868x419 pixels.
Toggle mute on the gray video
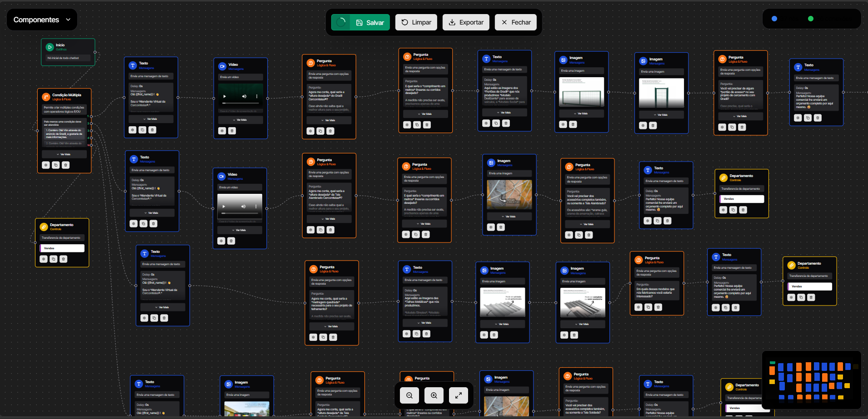[243, 206]
